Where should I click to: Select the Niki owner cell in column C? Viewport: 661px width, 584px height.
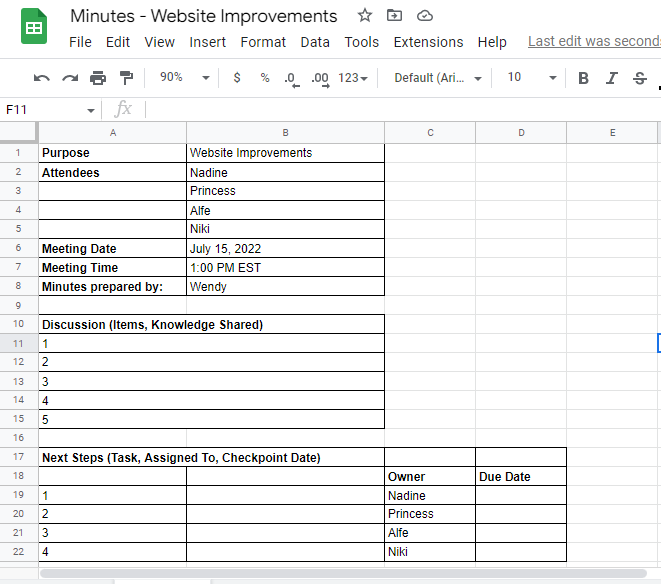point(430,552)
